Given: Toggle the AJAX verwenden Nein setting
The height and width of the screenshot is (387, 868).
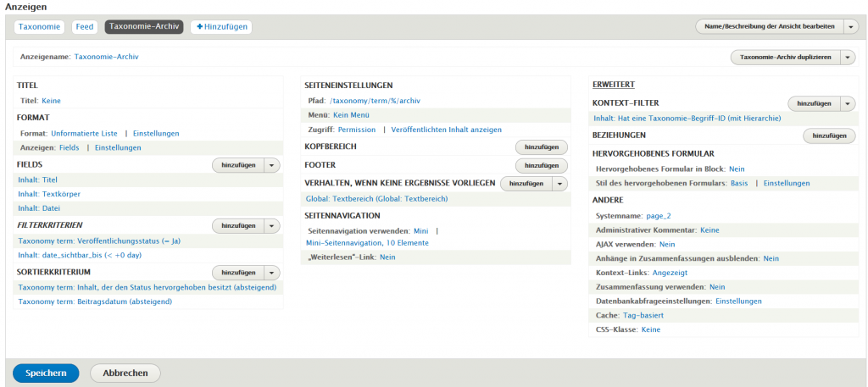Looking at the screenshot, I should 667,244.
